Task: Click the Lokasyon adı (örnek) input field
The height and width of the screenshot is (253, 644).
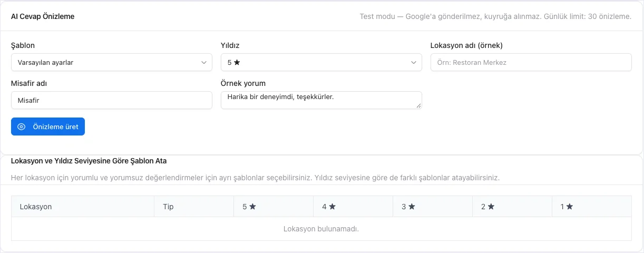Action: (x=531, y=62)
